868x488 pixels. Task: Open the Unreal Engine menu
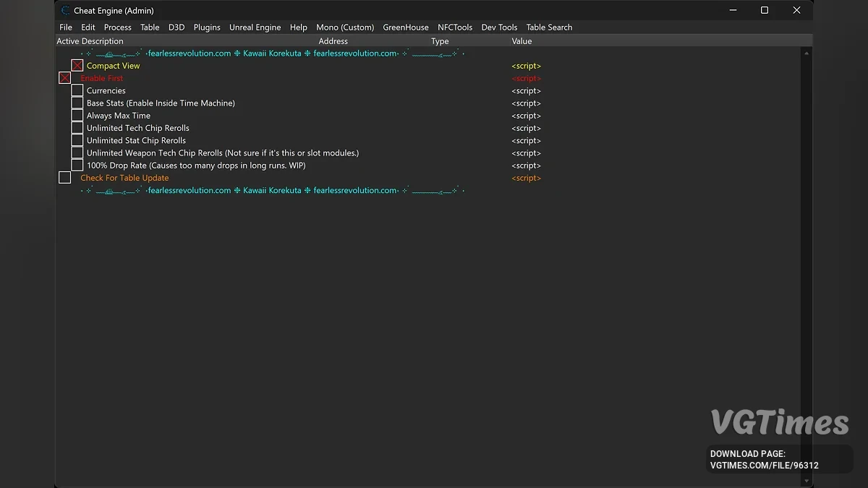(255, 27)
